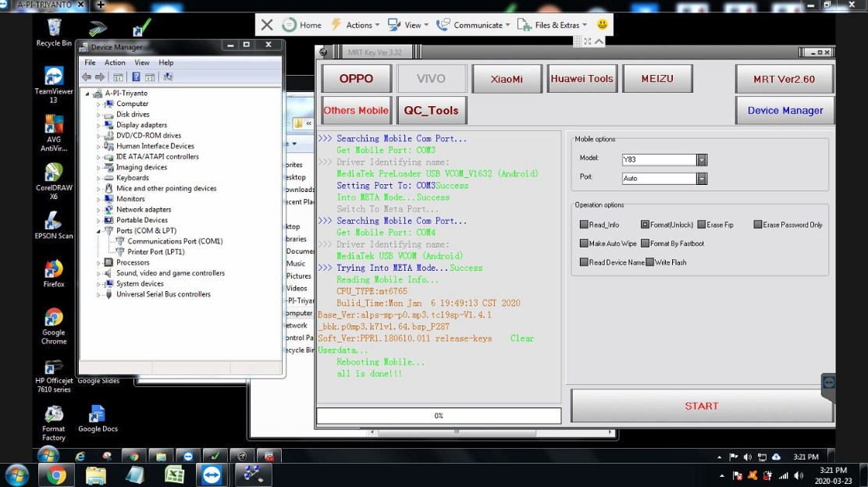Open Device Manager Action menu
This screenshot has width=868, height=487.
click(115, 62)
